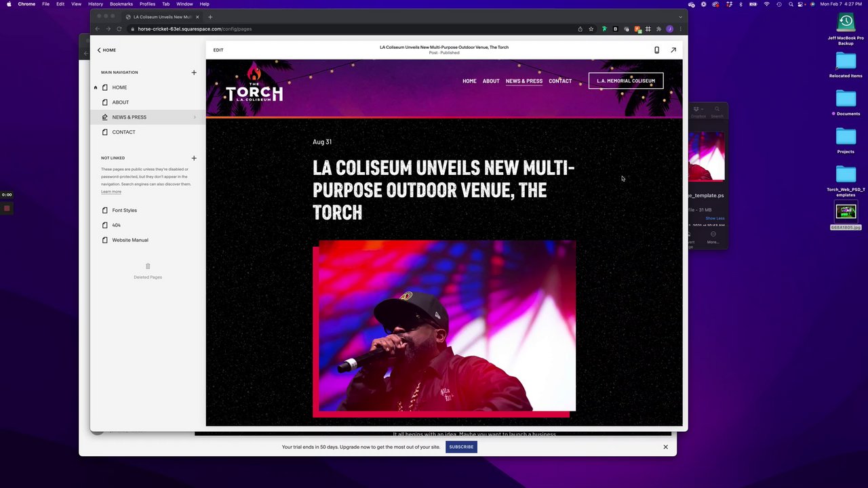This screenshot has width=868, height=488.
Task: Open the Bookmarks menu
Action: click(x=121, y=4)
